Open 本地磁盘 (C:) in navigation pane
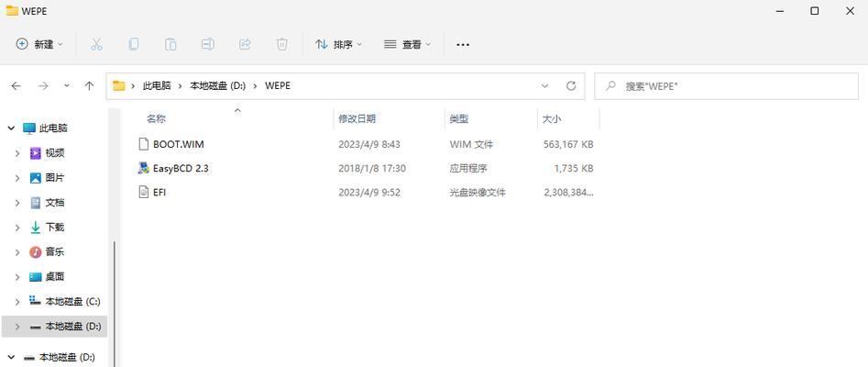 tap(73, 302)
